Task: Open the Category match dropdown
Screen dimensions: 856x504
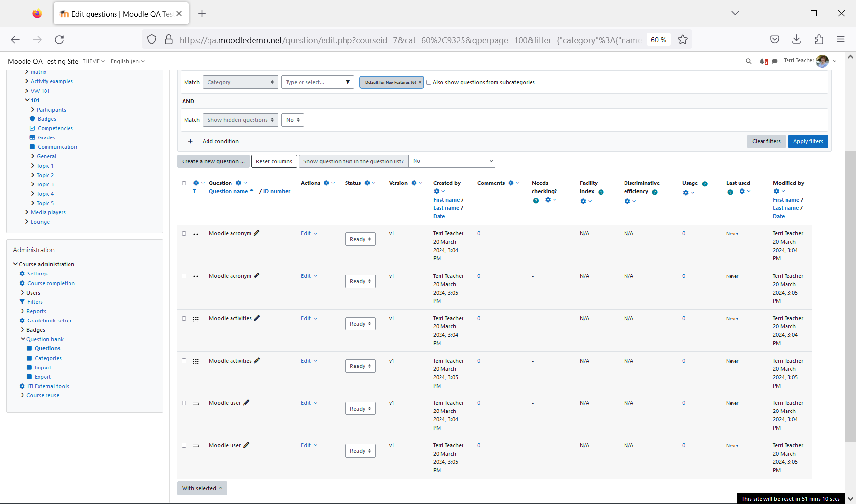Action: [240, 82]
